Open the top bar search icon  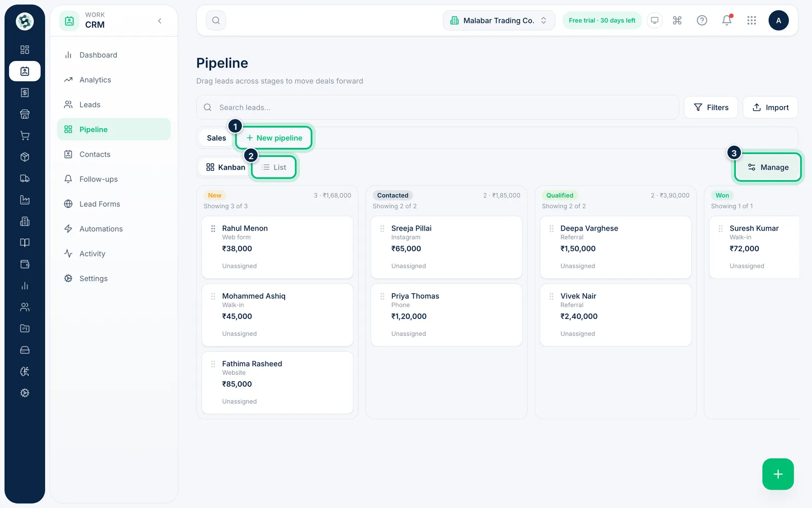pos(216,20)
